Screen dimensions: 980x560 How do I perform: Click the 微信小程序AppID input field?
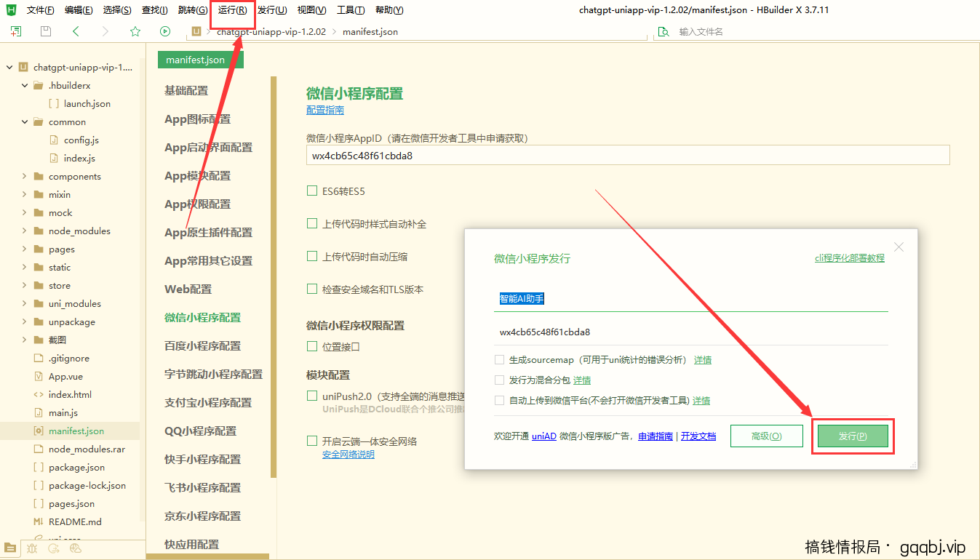626,155
